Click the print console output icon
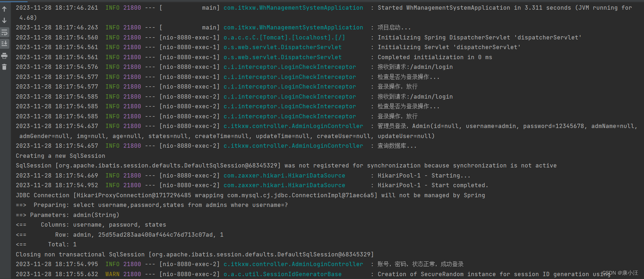Screen dimensions: 644x279 [4, 56]
